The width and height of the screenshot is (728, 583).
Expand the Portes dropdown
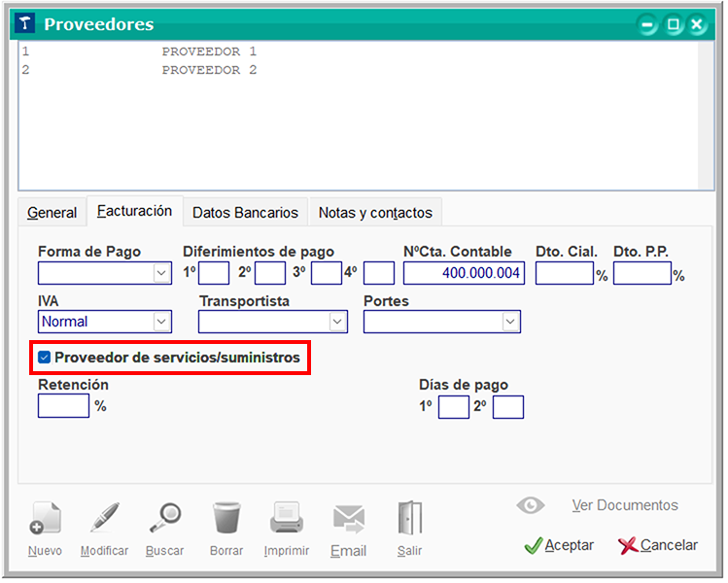510,322
